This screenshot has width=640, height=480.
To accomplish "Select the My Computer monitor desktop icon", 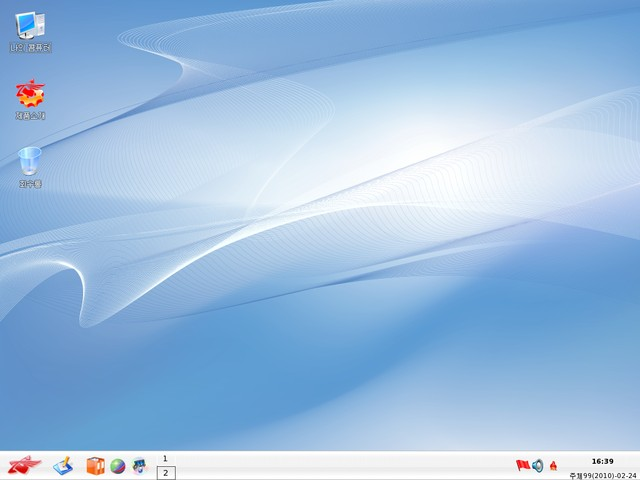I will tap(30, 25).
